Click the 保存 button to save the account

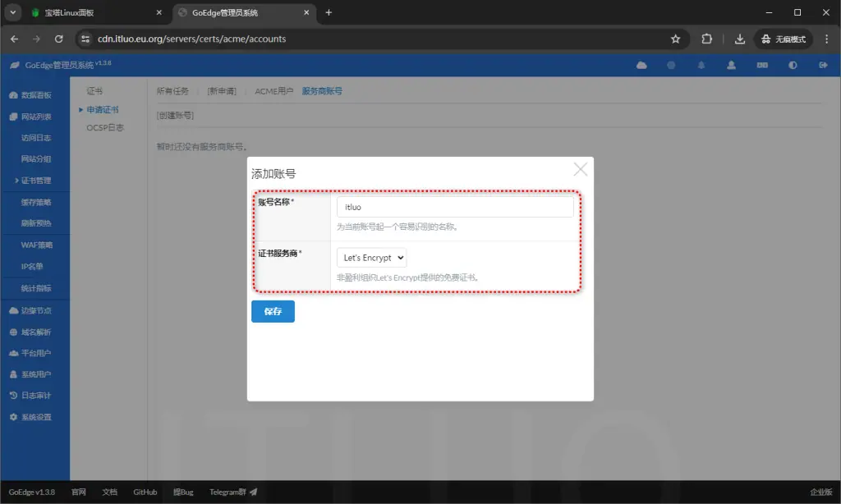pos(273,312)
